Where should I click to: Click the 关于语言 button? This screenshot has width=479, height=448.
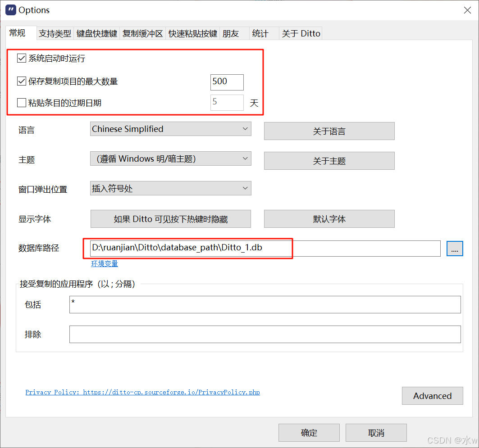[329, 131]
